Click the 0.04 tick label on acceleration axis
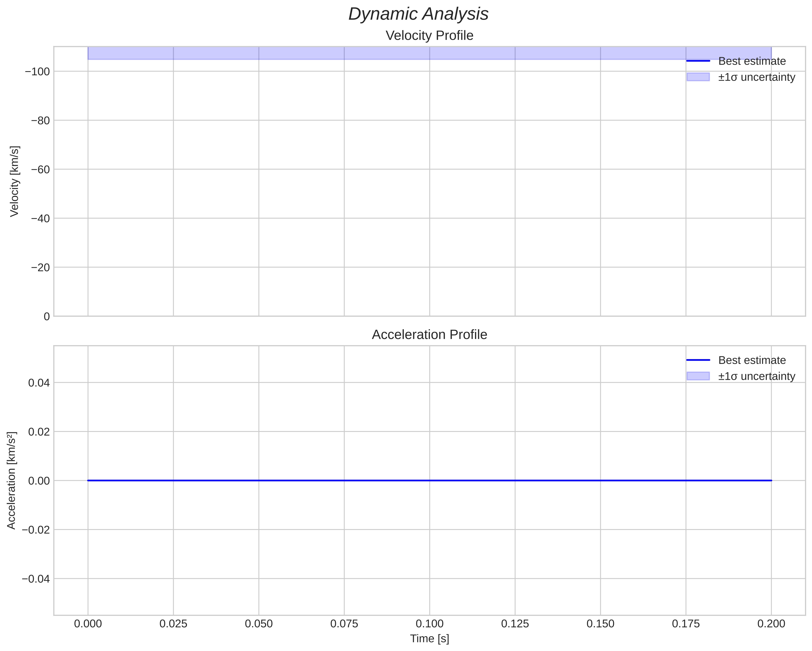 pyautogui.click(x=39, y=383)
